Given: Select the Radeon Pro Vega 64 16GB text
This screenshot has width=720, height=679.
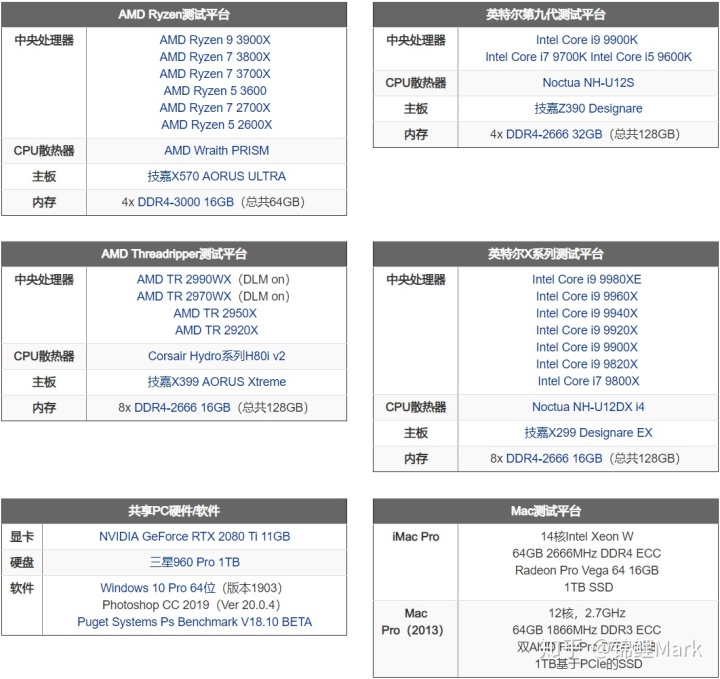Looking at the screenshot, I should [587, 571].
